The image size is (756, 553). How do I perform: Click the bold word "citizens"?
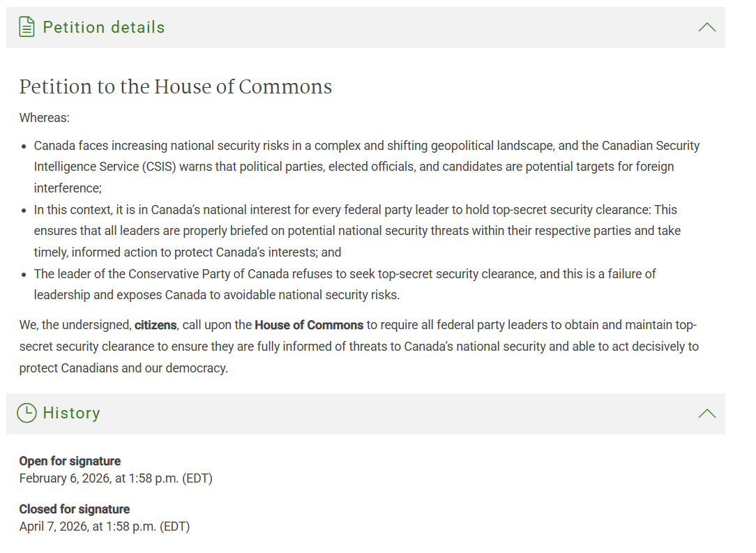(x=156, y=325)
